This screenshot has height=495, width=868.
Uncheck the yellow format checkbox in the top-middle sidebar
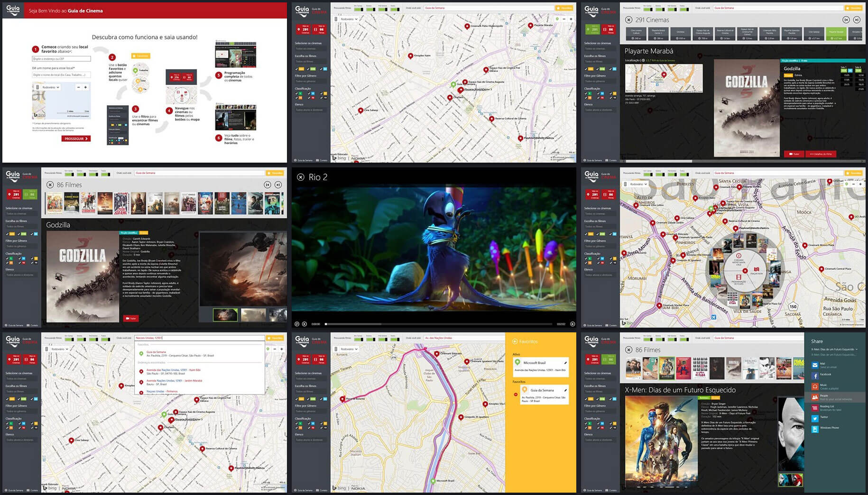pyautogui.click(x=297, y=69)
